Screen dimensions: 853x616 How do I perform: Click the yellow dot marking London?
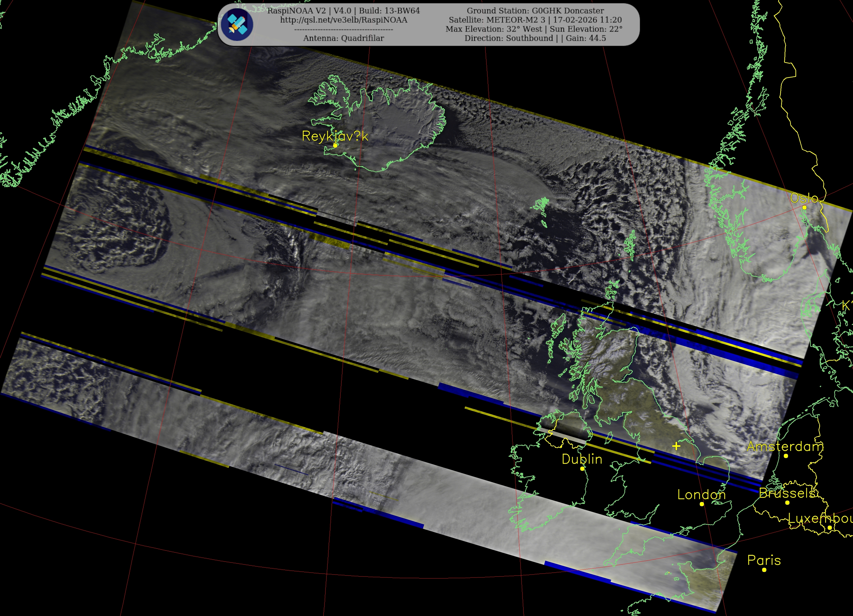(x=702, y=504)
